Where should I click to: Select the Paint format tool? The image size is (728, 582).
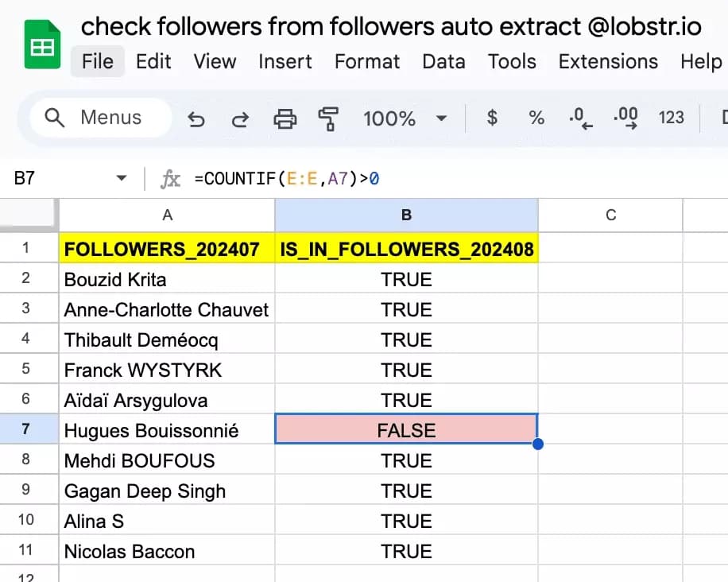(327, 118)
